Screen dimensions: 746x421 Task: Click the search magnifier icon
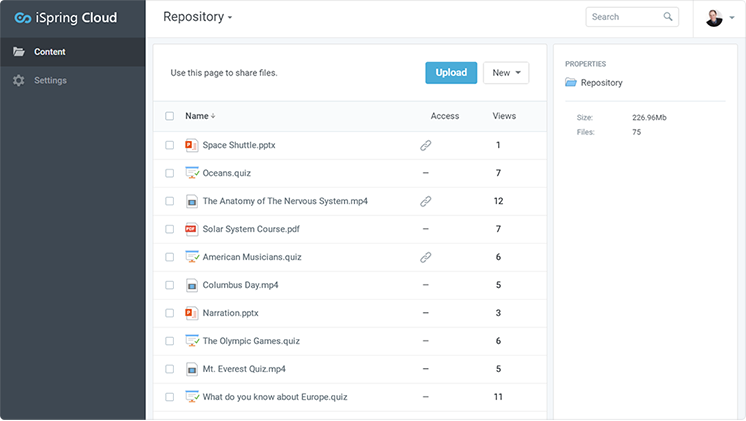point(668,17)
